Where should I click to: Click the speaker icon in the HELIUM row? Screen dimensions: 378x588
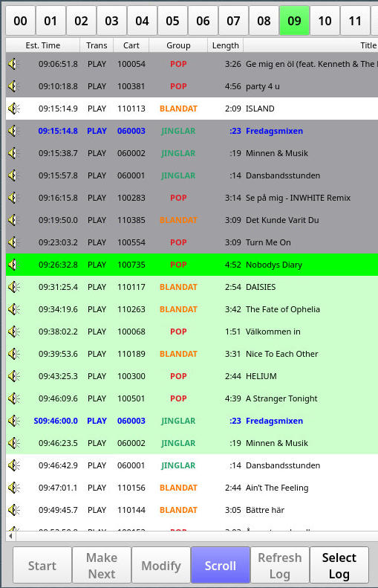[x=14, y=376]
